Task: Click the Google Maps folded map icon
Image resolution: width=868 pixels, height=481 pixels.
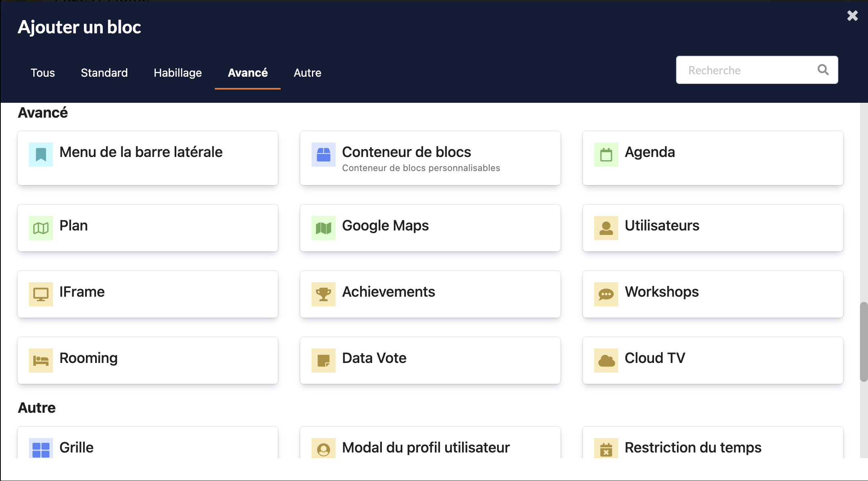Action: [324, 228]
